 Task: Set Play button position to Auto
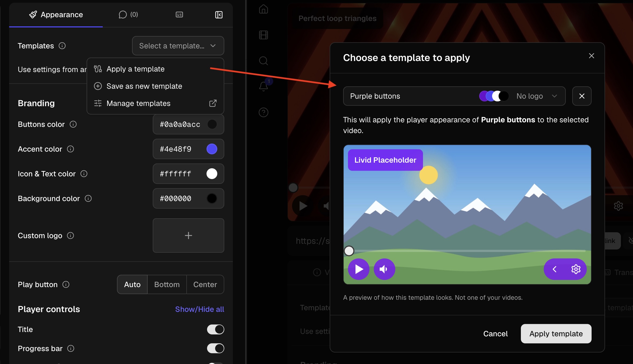132,284
